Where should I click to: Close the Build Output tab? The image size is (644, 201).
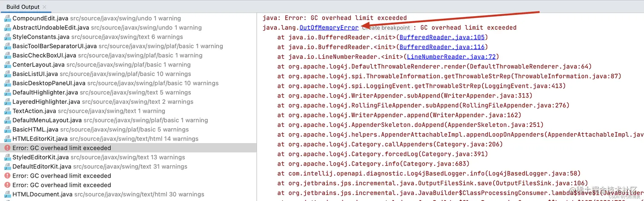pyautogui.click(x=45, y=7)
